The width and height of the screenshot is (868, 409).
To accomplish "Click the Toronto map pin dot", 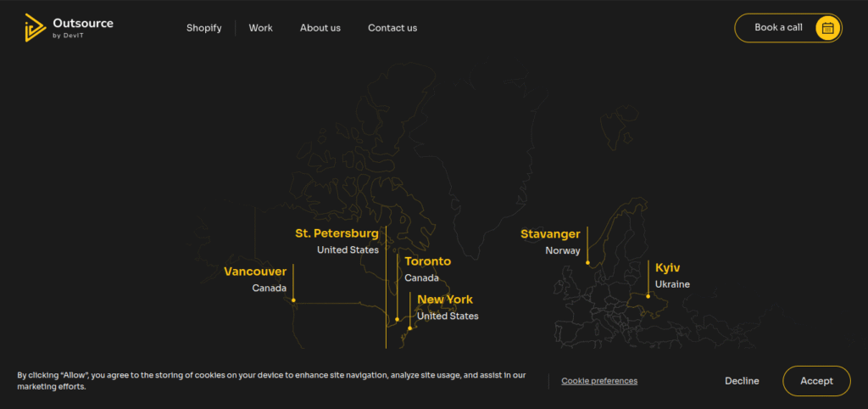I will (398, 319).
